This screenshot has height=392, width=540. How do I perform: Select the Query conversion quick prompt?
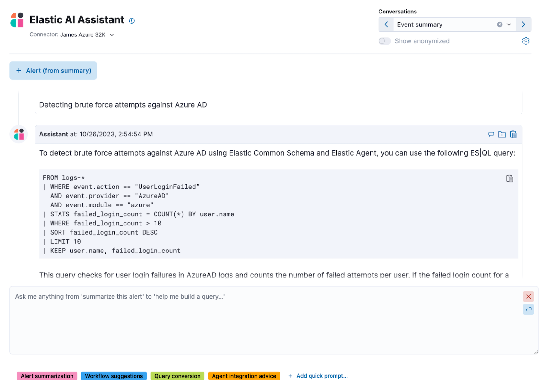click(177, 376)
